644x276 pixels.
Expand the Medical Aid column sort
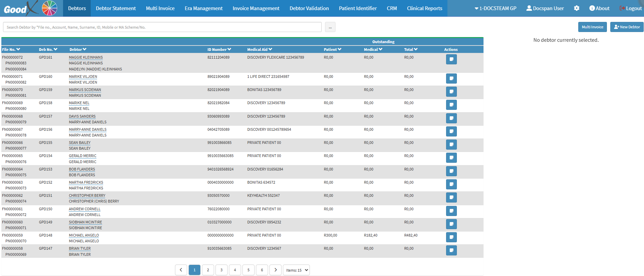270,50
